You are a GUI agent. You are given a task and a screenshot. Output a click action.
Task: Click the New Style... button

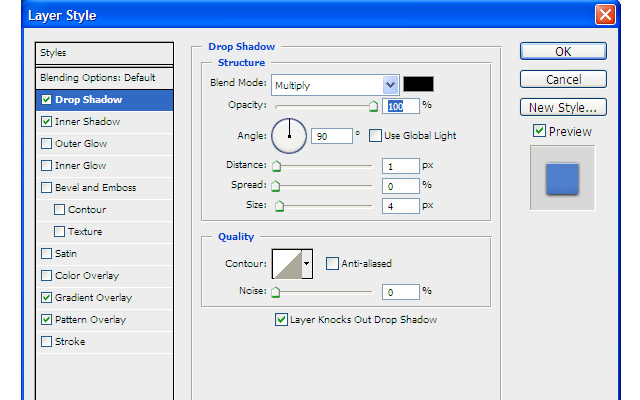pyautogui.click(x=563, y=107)
